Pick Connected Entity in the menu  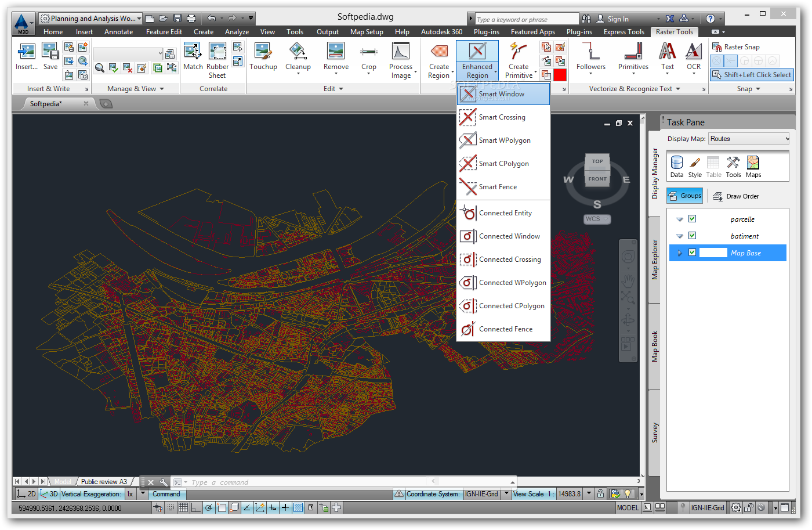coord(503,213)
